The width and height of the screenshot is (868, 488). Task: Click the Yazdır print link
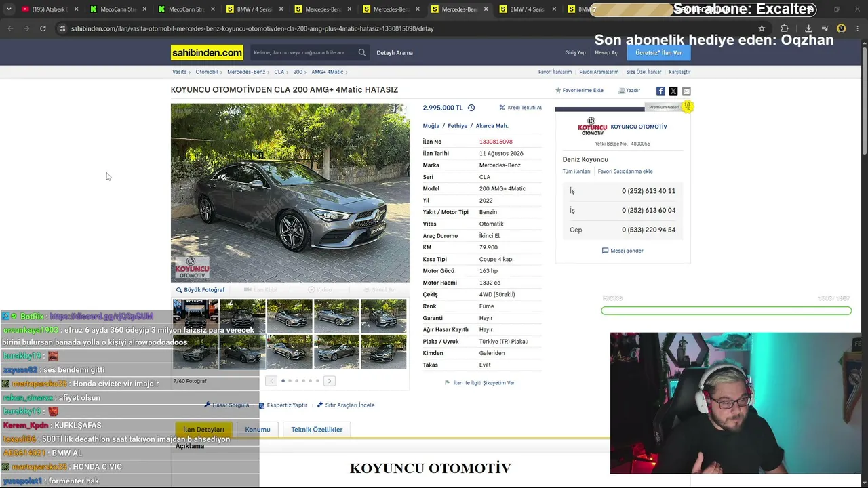(x=629, y=90)
